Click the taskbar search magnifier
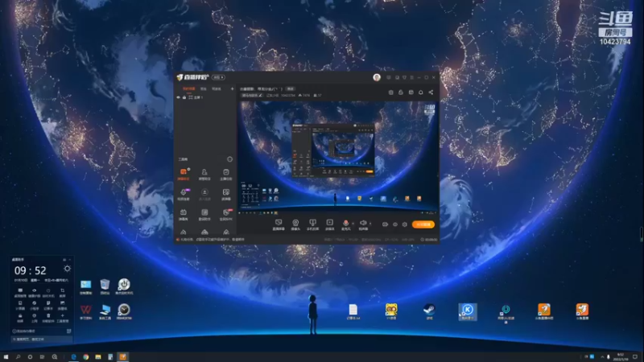The width and height of the screenshot is (644, 362). click(18, 356)
